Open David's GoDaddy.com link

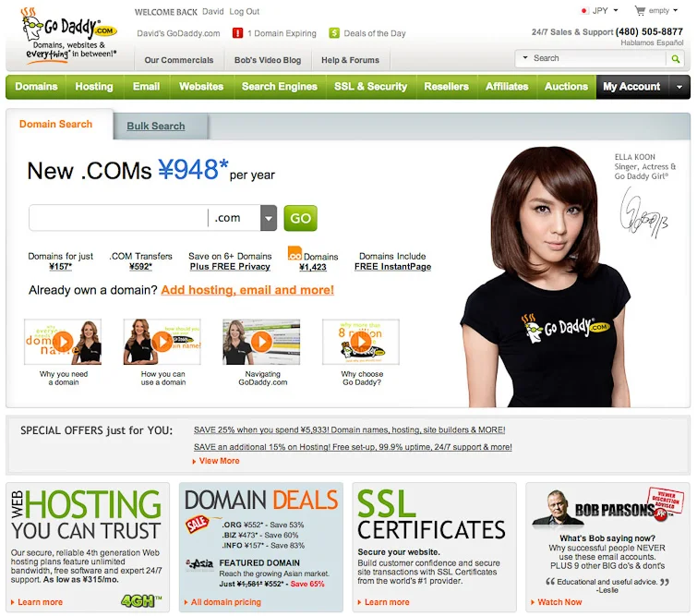point(178,33)
